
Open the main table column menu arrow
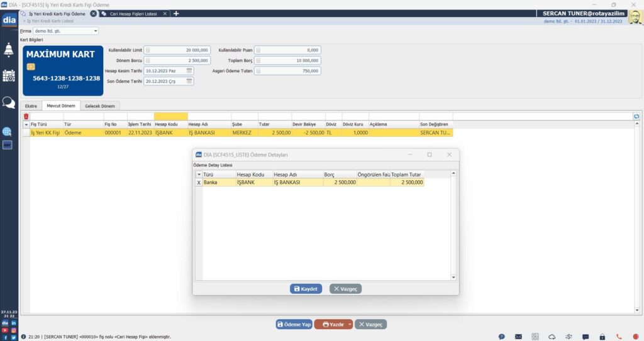click(x=26, y=124)
